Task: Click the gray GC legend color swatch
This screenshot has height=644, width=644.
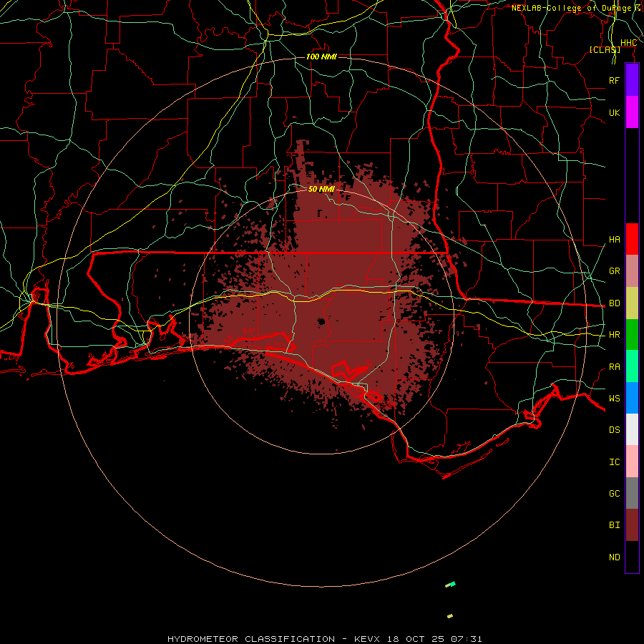Action: [632, 493]
